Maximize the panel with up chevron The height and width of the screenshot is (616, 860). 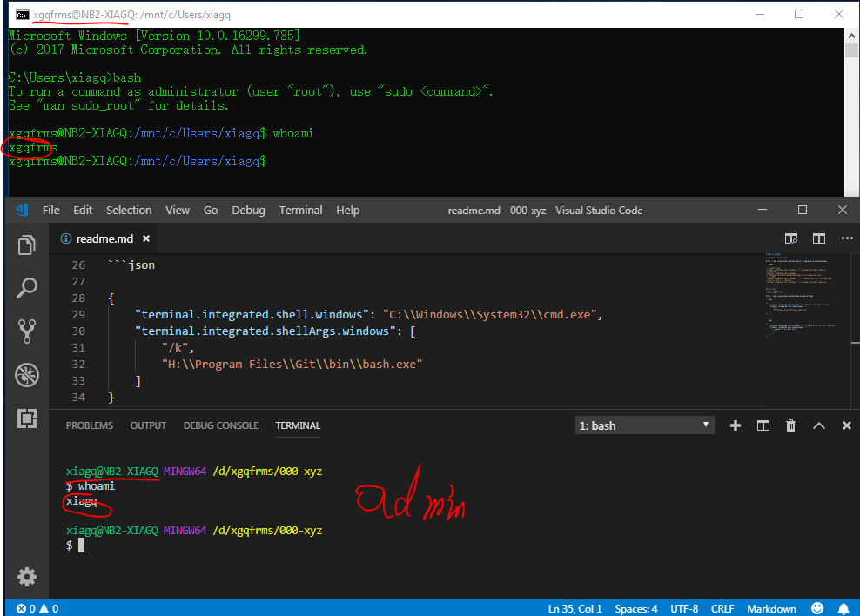(819, 425)
